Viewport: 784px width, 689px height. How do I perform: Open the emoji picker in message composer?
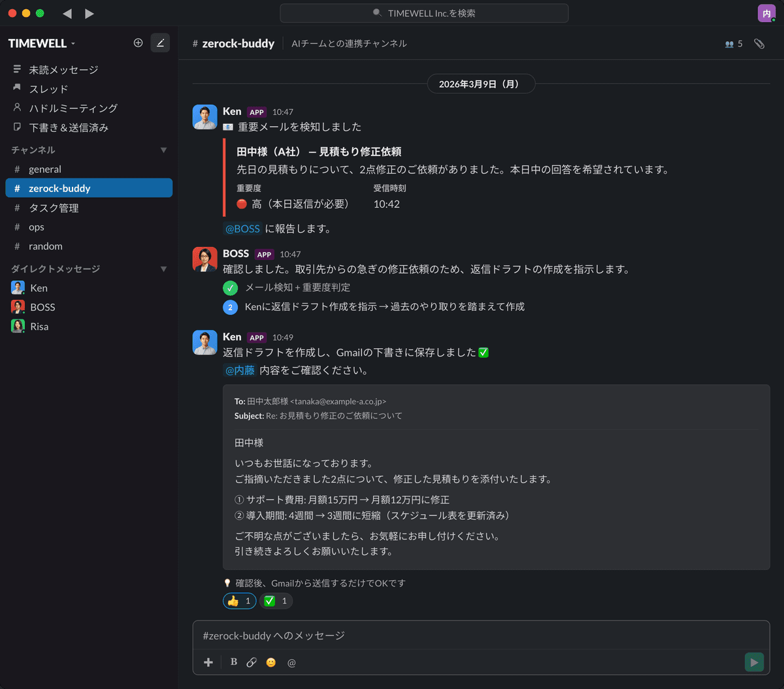point(270,662)
